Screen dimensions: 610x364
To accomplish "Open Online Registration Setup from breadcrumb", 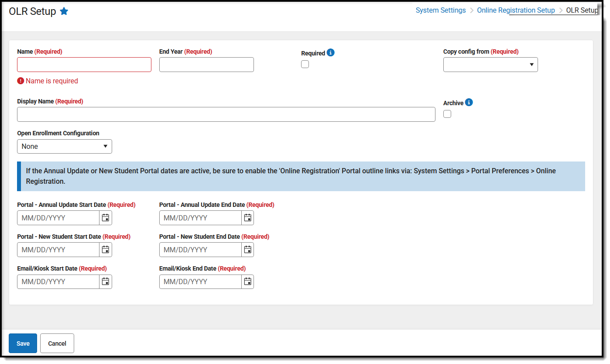I will click(516, 10).
